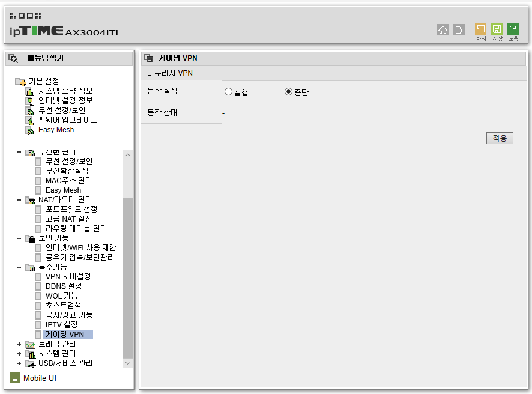
Task: Click the 펌웨어 업그레이드 icon
Action: 29,120
